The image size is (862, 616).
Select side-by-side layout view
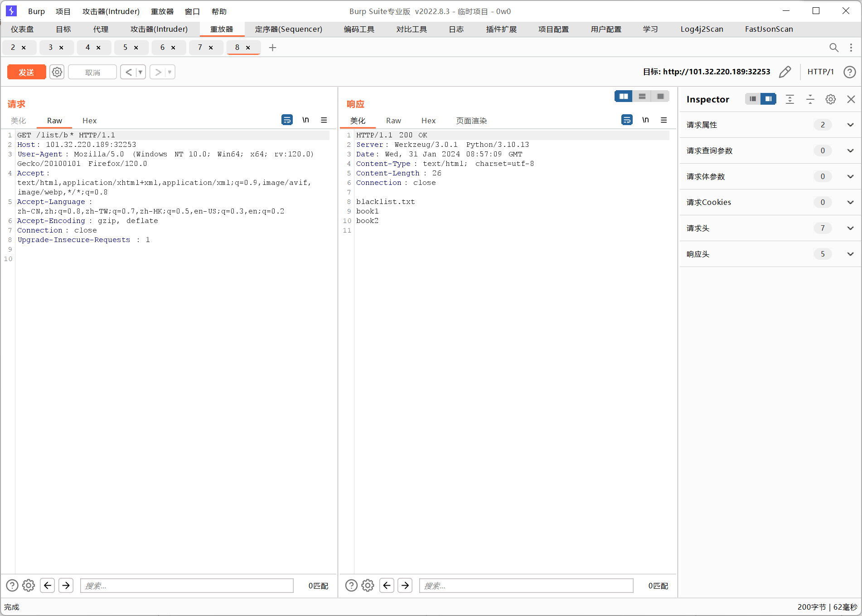pos(624,96)
